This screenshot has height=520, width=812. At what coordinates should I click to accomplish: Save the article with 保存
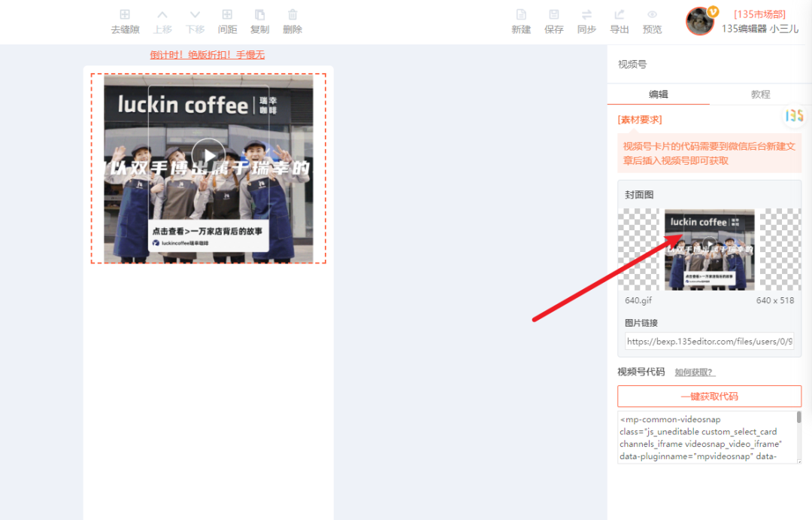tap(553, 22)
